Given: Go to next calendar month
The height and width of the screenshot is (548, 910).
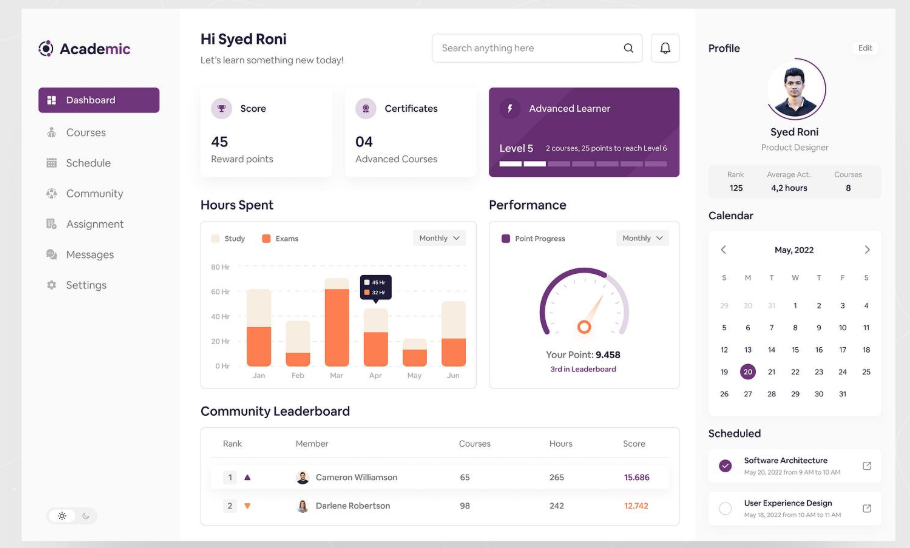Looking at the screenshot, I should 867,250.
